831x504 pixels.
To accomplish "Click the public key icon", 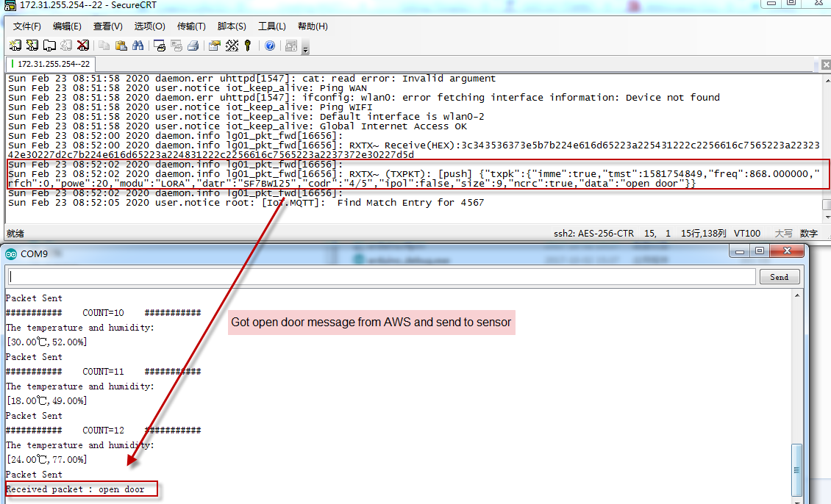I will [248, 46].
